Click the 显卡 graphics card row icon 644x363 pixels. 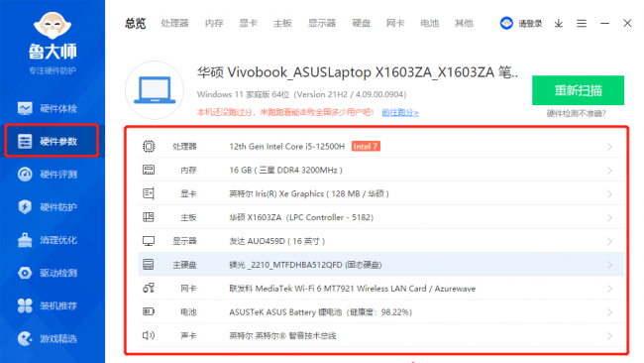pos(149,193)
